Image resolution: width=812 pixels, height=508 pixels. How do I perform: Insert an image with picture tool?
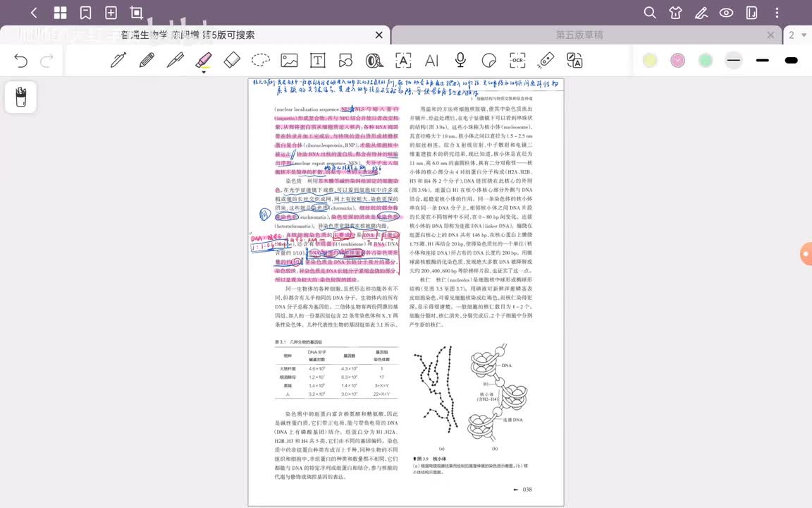[289, 60]
